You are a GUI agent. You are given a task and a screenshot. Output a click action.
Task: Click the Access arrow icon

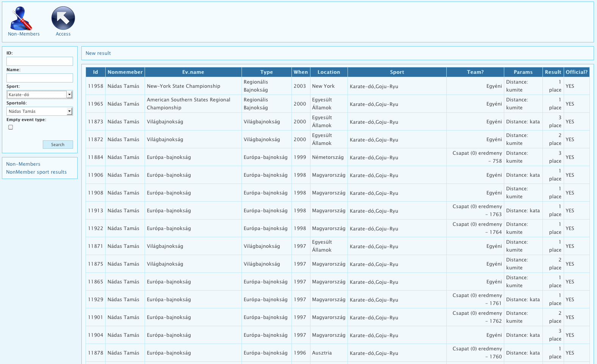point(63,19)
